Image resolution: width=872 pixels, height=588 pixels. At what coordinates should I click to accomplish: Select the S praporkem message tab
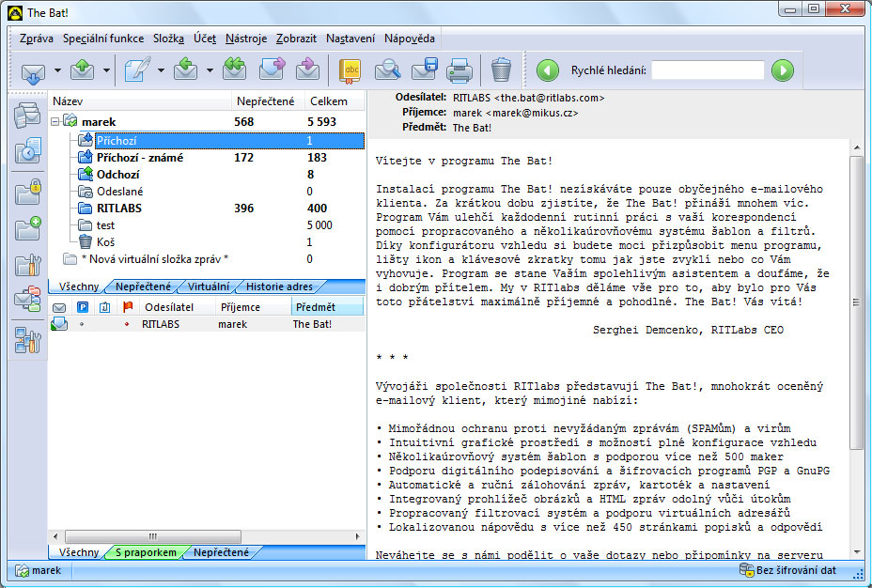click(146, 552)
